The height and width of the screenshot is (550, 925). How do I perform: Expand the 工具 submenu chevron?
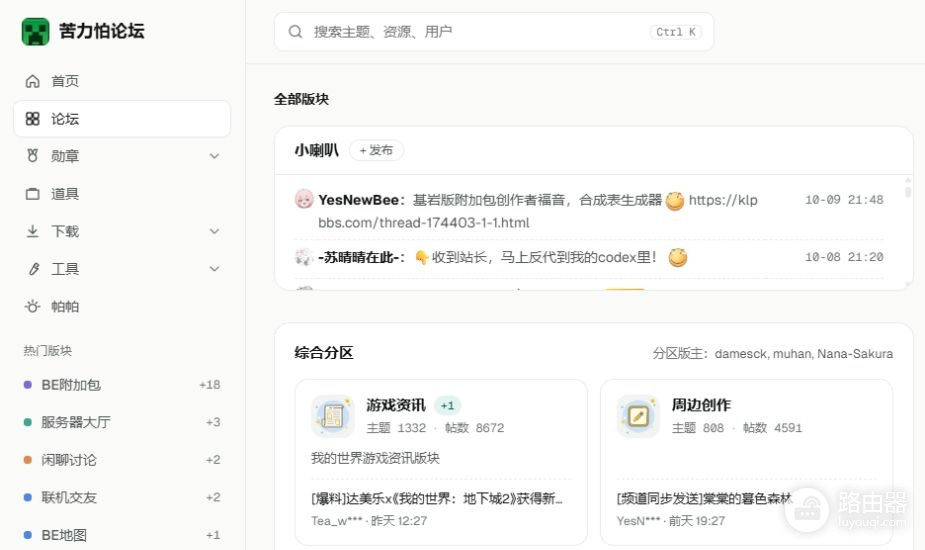[x=214, y=269]
